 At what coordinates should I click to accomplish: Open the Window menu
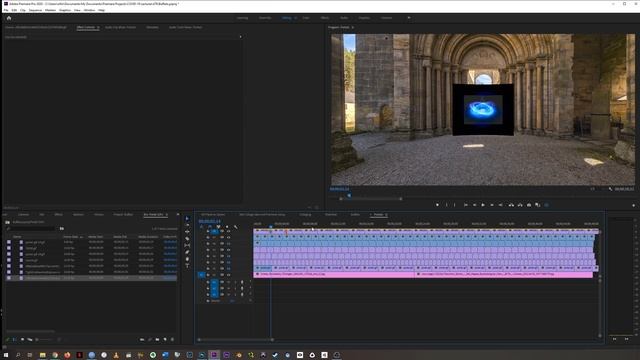click(89, 10)
